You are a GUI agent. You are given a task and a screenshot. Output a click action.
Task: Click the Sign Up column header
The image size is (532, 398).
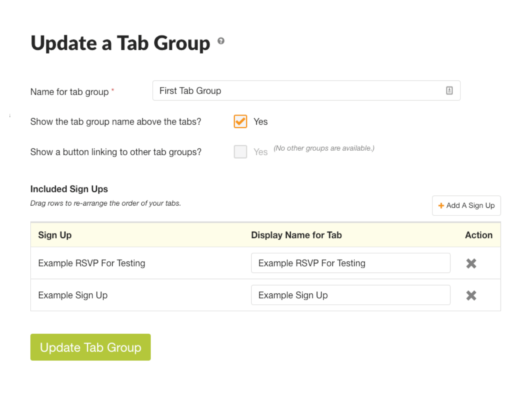pyautogui.click(x=55, y=235)
